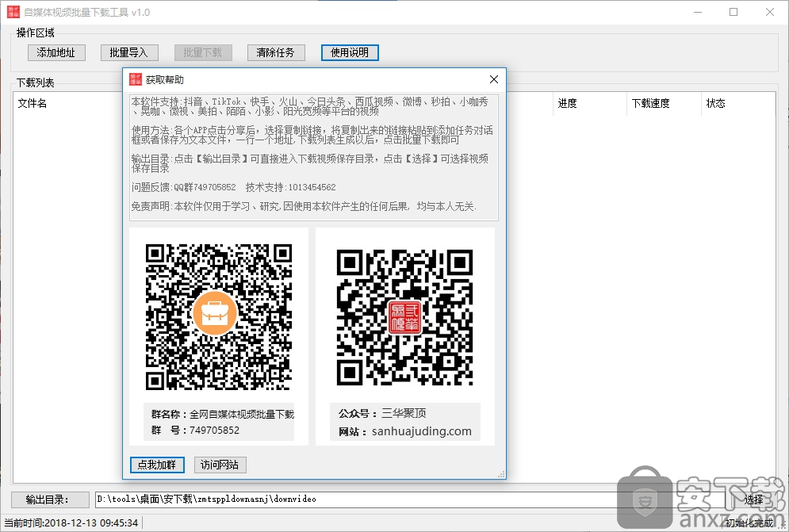789x532 pixels.
Task: Close the main application window
Action: click(x=770, y=12)
